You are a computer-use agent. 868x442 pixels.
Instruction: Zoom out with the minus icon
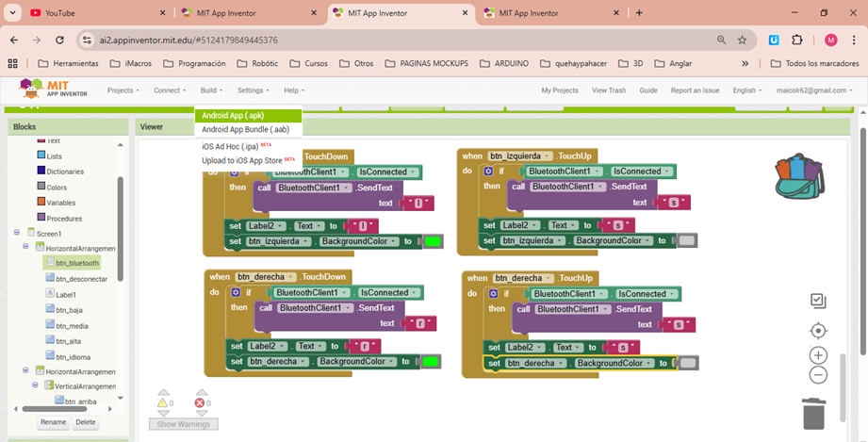click(818, 375)
